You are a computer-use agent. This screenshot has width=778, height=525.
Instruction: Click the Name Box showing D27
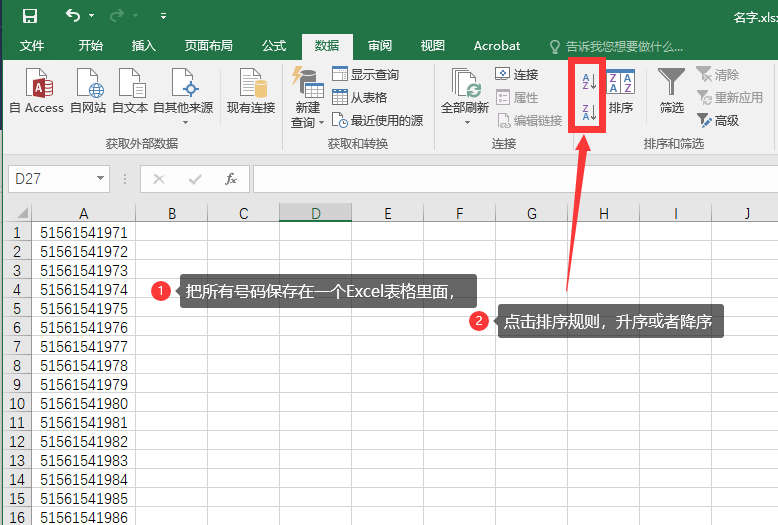50,179
